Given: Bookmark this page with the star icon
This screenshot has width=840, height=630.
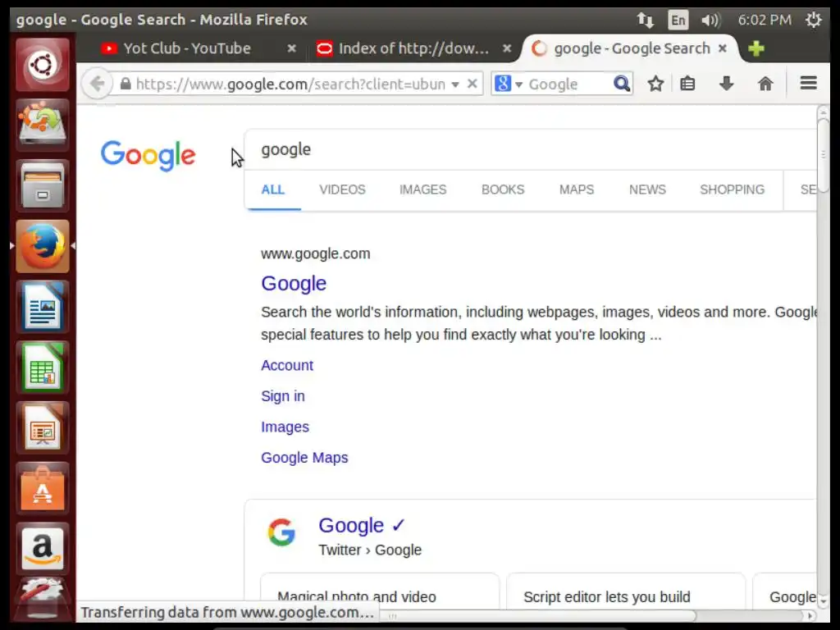Looking at the screenshot, I should (x=655, y=84).
